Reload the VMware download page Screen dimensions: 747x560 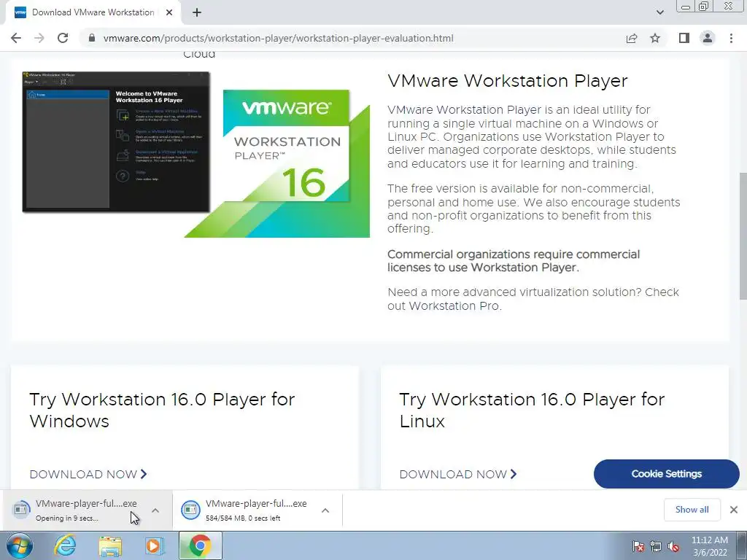(x=63, y=38)
